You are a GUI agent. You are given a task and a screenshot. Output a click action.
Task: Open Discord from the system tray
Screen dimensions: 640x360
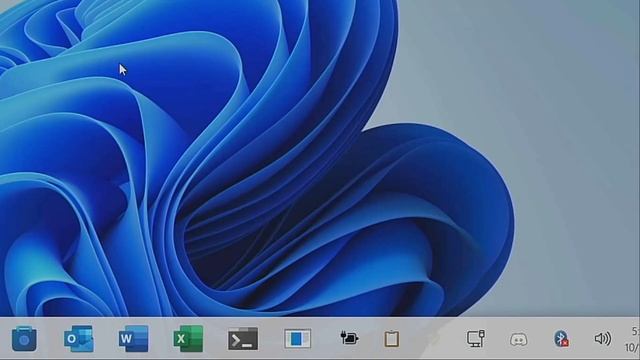pos(518,339)
